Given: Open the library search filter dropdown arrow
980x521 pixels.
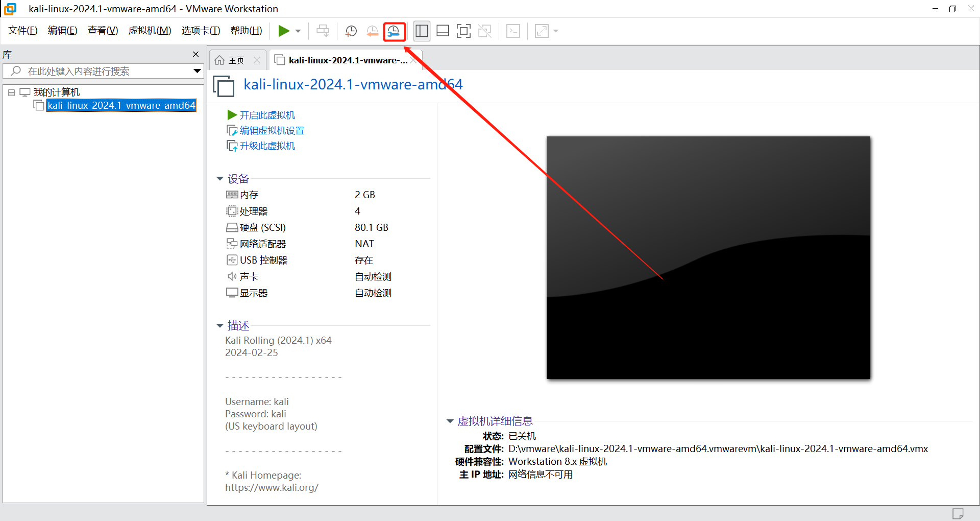Looking at the screenshot, I should pyautogui.click(x=197, y=71).
